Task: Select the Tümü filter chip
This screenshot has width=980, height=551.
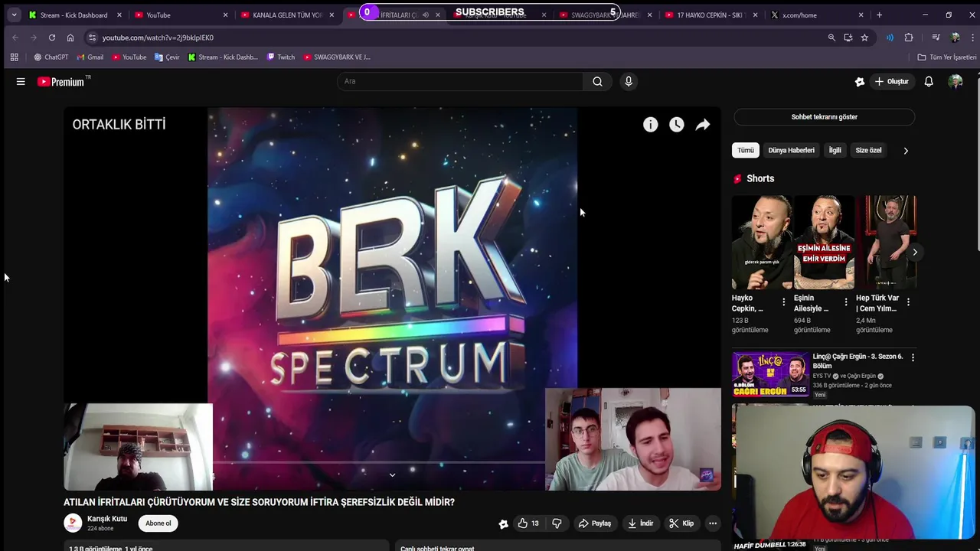Action: [745, 151]
